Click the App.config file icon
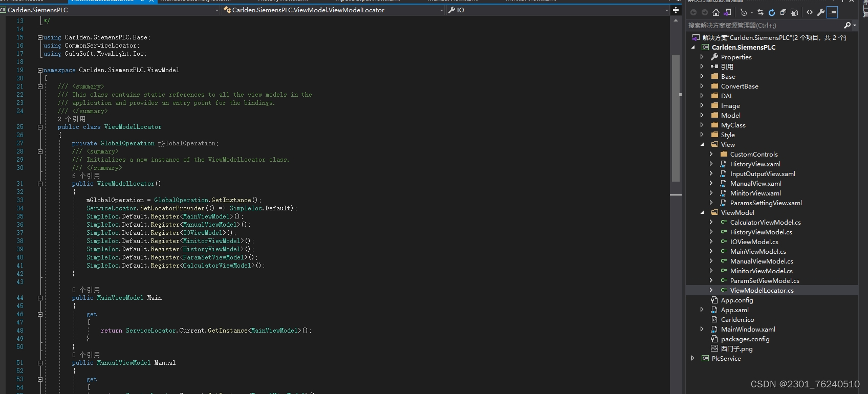868x394 pixels. pos(714,300)
